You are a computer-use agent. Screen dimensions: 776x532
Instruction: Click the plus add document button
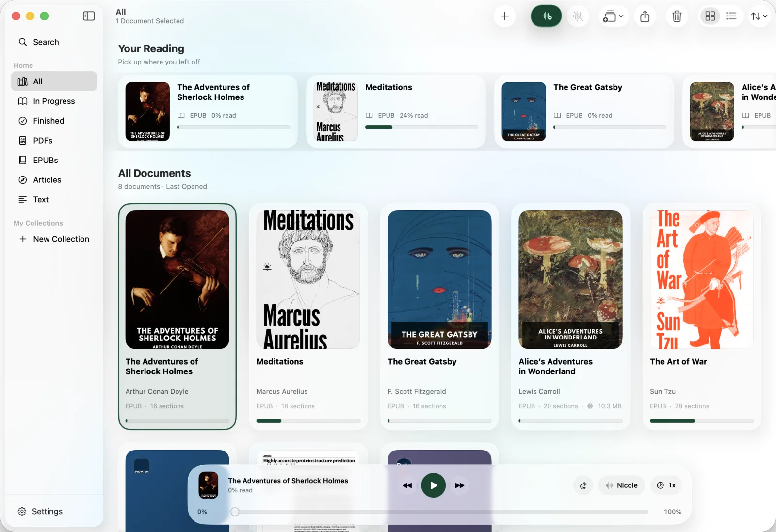pyautogui.click(x=504, y=16)
